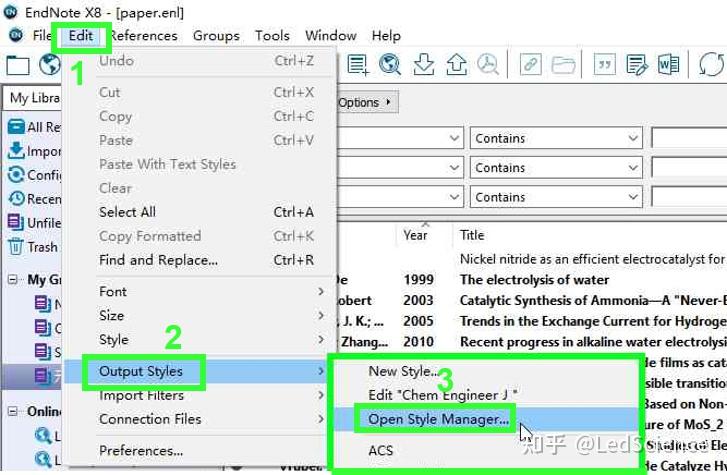This screenshot has width=727, height=475.
Task: Open third search field dropdown arrow
Action: pos(454,197)
